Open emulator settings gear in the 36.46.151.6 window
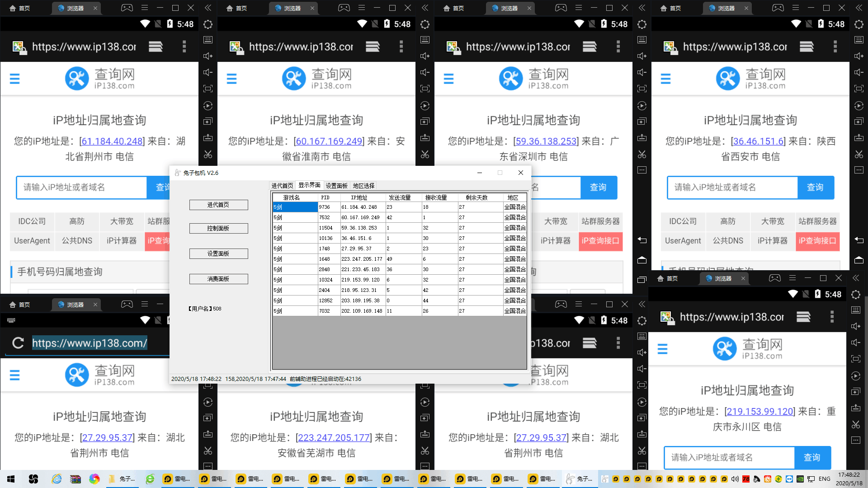Image resolution: width=868 pixels, height=488 pixels. pos(859,24)
